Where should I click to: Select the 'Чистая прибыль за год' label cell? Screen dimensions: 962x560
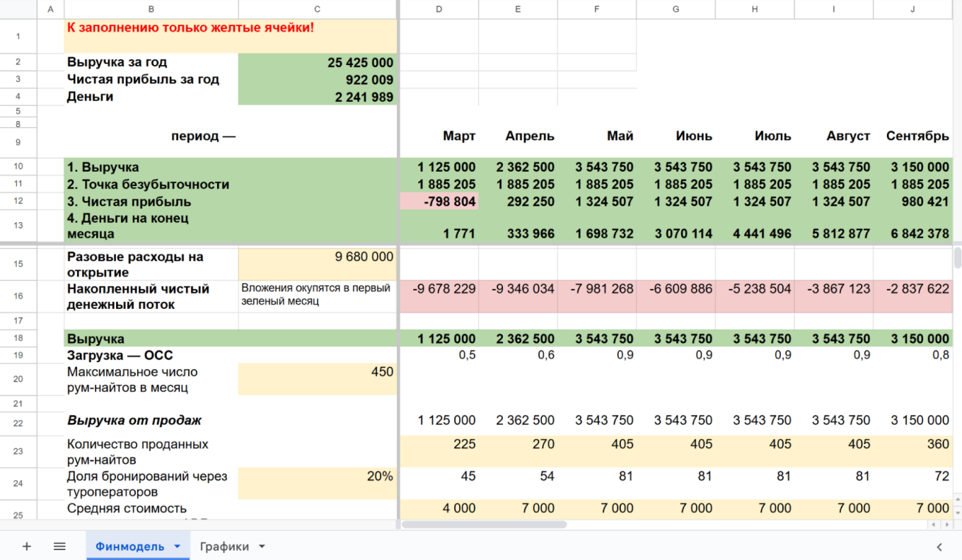coord(151,79)
